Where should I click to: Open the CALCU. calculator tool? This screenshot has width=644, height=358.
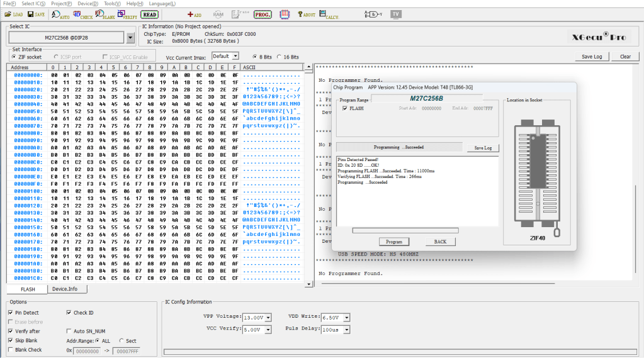327,14
